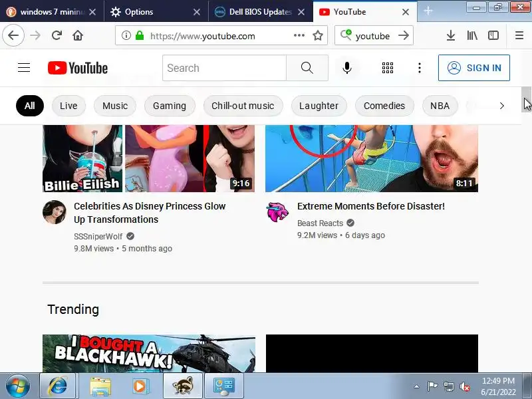The image size is (532, 399).
Task: Click the search engine magnifier icon
Action: [x=346, y=35]
